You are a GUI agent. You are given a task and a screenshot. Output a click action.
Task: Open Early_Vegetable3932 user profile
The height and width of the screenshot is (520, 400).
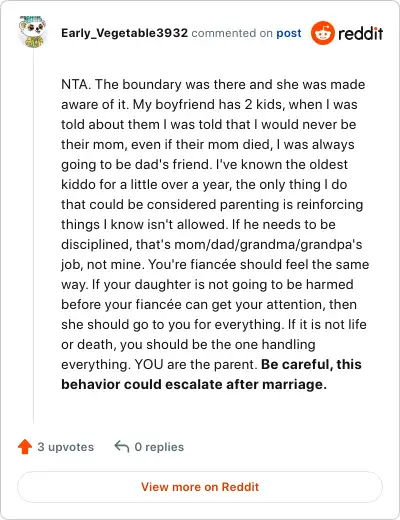(125, 33)
